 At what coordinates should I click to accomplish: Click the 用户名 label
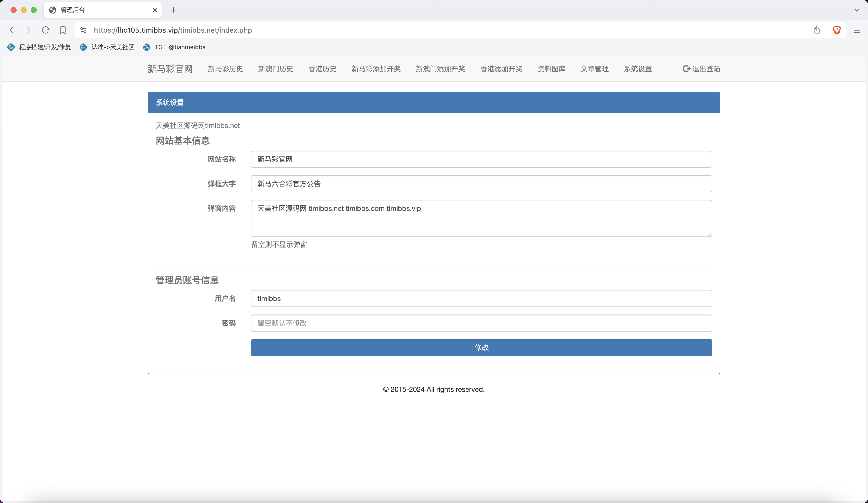pos(225,298)
